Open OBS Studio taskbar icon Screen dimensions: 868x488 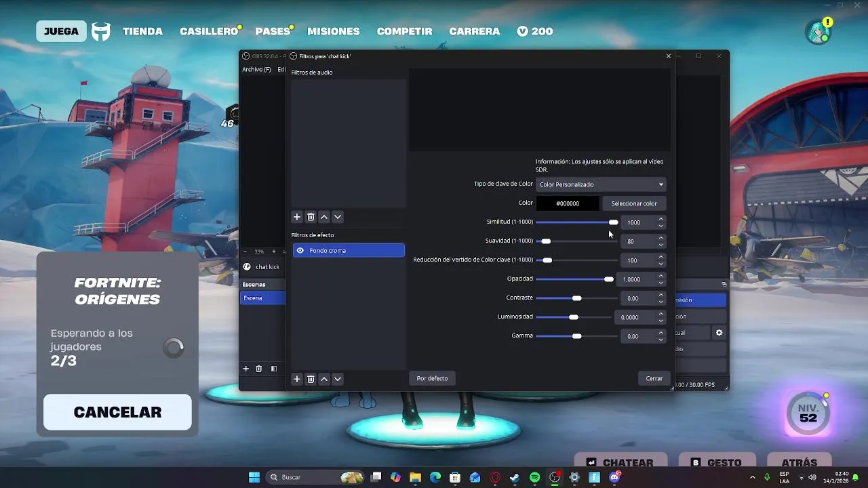coord(555,477)
